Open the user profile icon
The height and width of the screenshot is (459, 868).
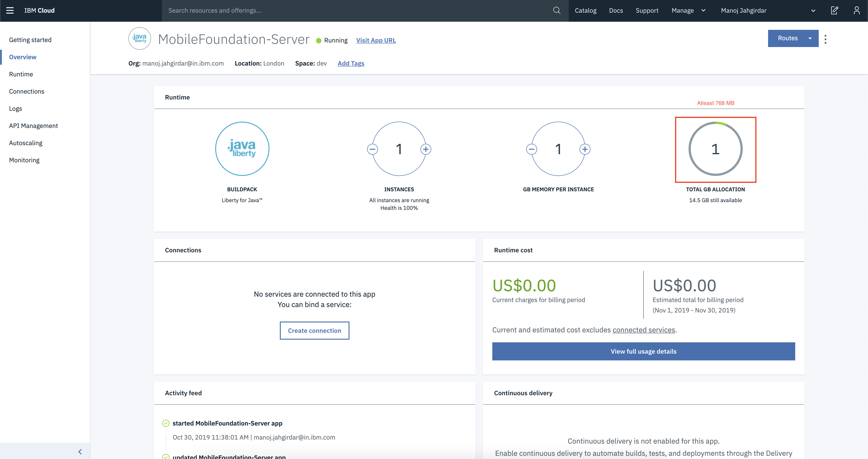(x=856, y=10)
